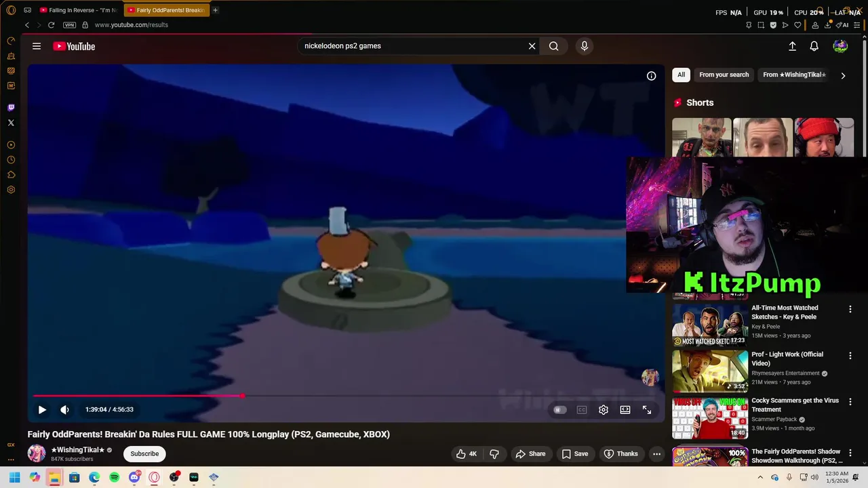Show hidden system tray icons
Screen dimensions: 868x488
pos(760,477)
